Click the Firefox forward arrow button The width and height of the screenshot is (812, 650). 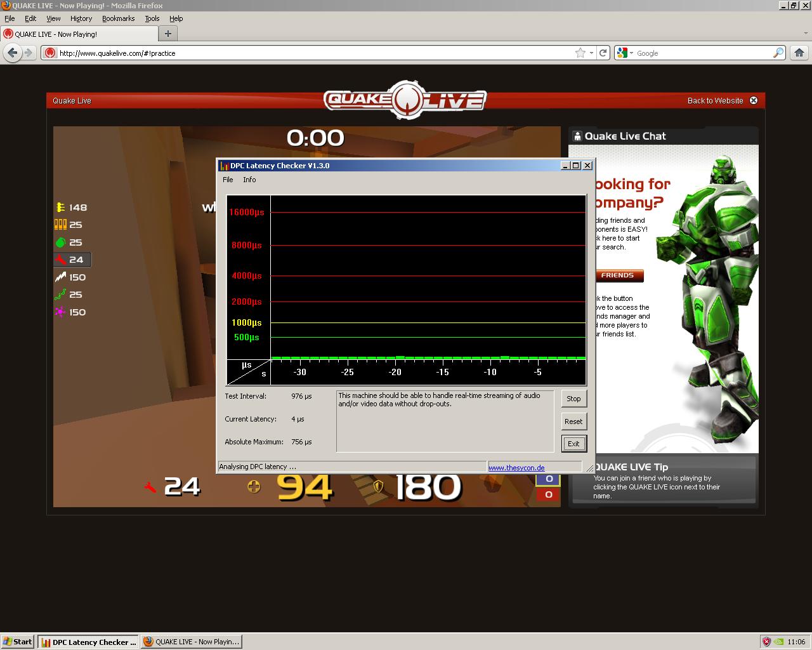[29, 53]
